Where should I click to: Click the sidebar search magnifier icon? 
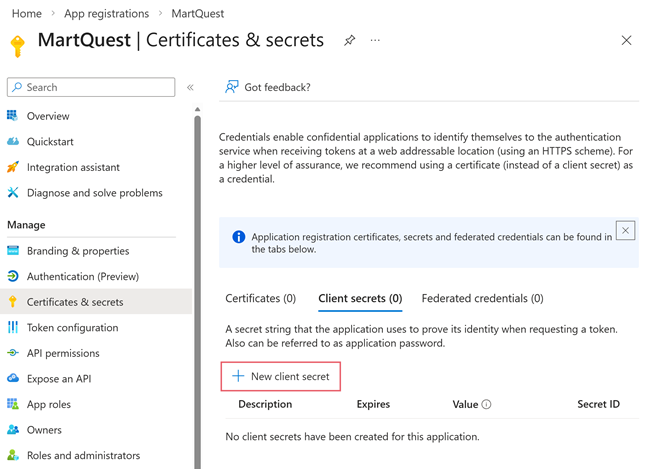pos(17,87)
